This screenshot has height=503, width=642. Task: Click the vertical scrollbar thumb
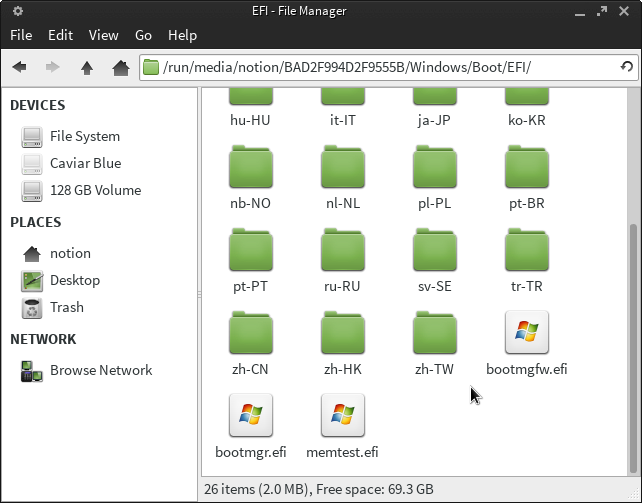click(x=633, y=348)
